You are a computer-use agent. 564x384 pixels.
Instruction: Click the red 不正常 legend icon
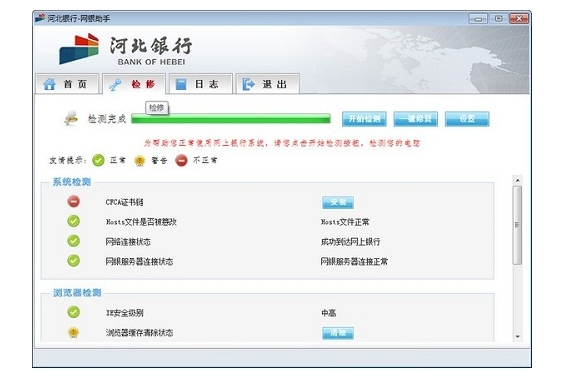pyautogui.click(x=181, y=160)
